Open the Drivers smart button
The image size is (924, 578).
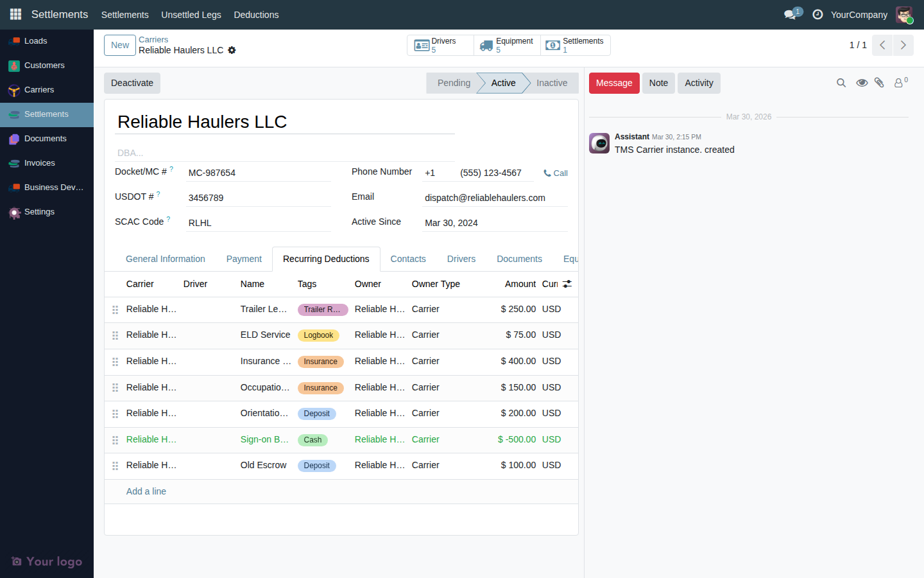tap(440, 45)
